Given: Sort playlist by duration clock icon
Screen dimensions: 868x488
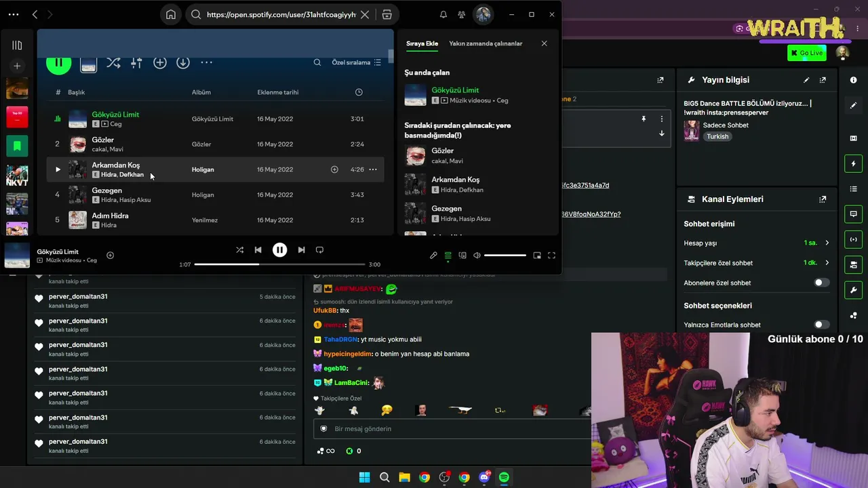Looking at the screenshot, I should pyautogui.click(x=359, y=92).
